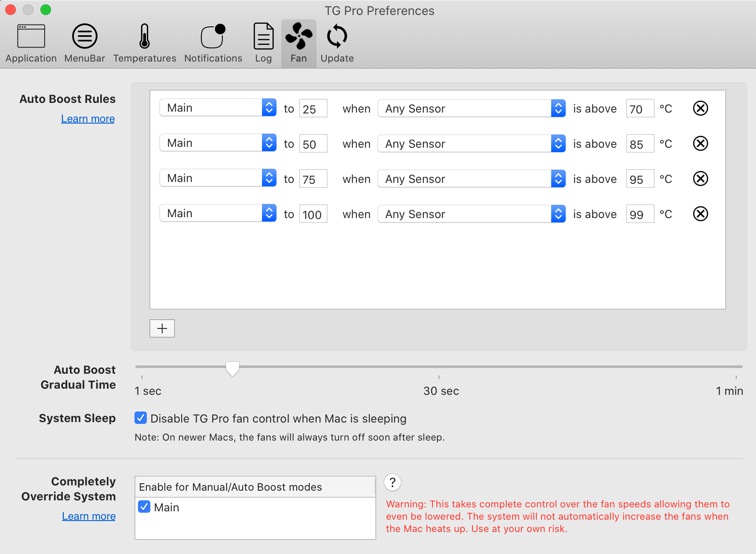756x554 pixels.
Task: Open the Log preferences pane
Action: (263, 44)
